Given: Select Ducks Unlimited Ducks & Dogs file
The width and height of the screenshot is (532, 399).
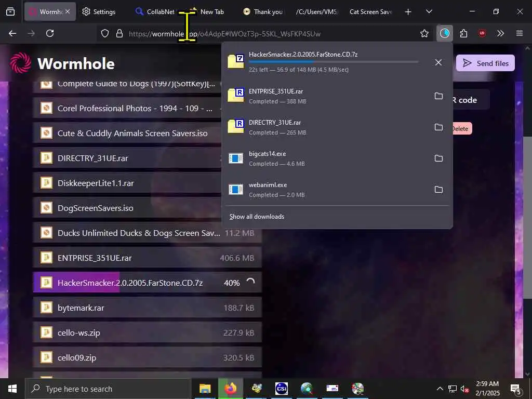Looking at the screenshot, I should [147, 233].
